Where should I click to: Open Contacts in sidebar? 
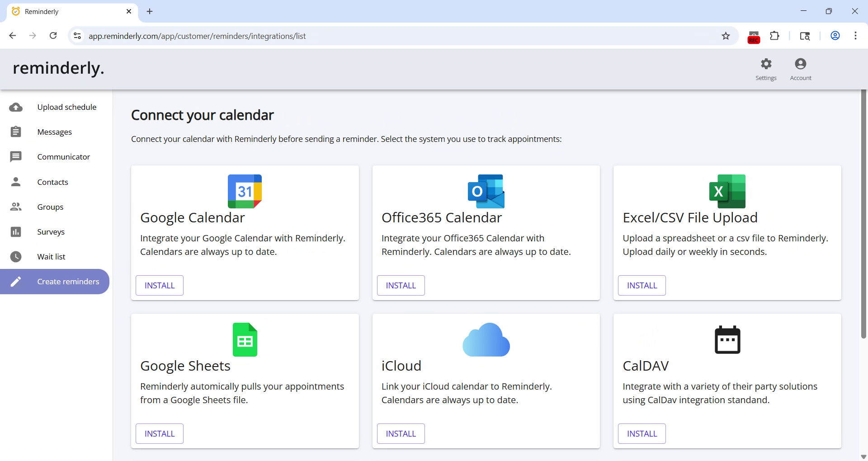[55, 182]
